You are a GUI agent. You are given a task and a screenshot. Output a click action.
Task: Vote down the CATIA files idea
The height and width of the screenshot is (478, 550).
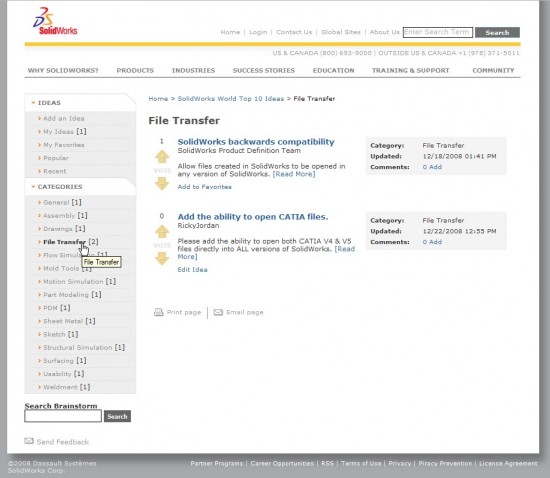[x=162, y=258]
